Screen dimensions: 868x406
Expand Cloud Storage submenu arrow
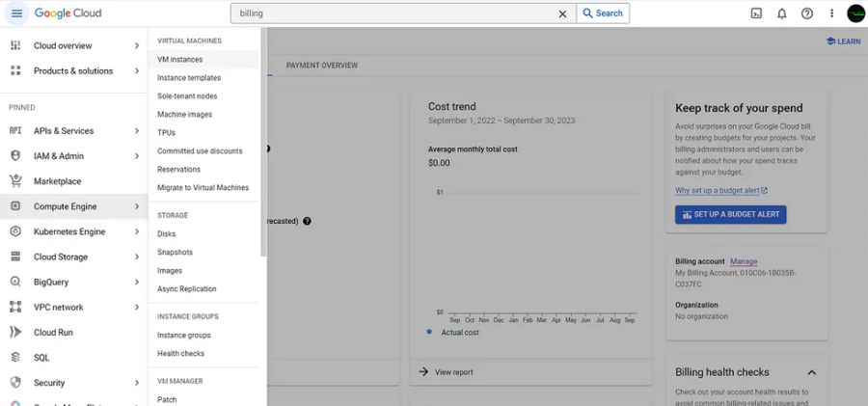click(137, 257)
